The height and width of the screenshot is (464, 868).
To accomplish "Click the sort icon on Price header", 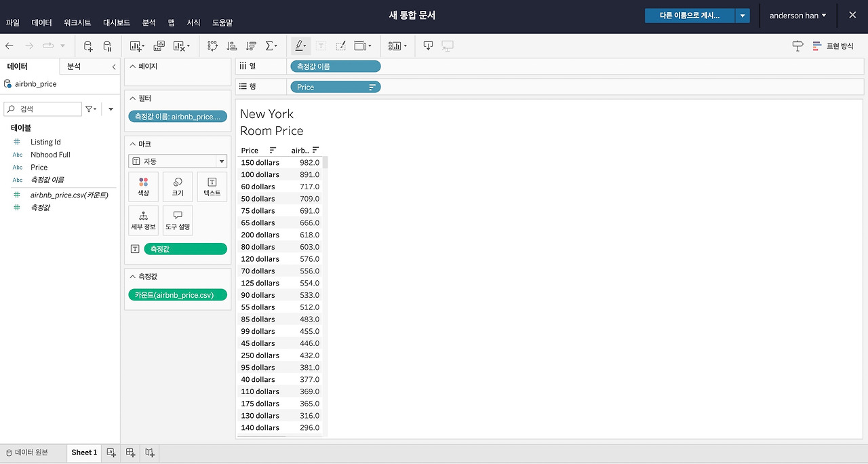I will point(273,151).
